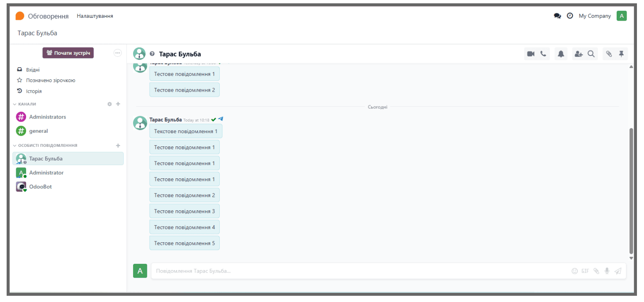This screenshot has width=644, height=302.
Task: Collapse the КАНАЛИ section
Action: pyautogui.click(x=24, y=104)
